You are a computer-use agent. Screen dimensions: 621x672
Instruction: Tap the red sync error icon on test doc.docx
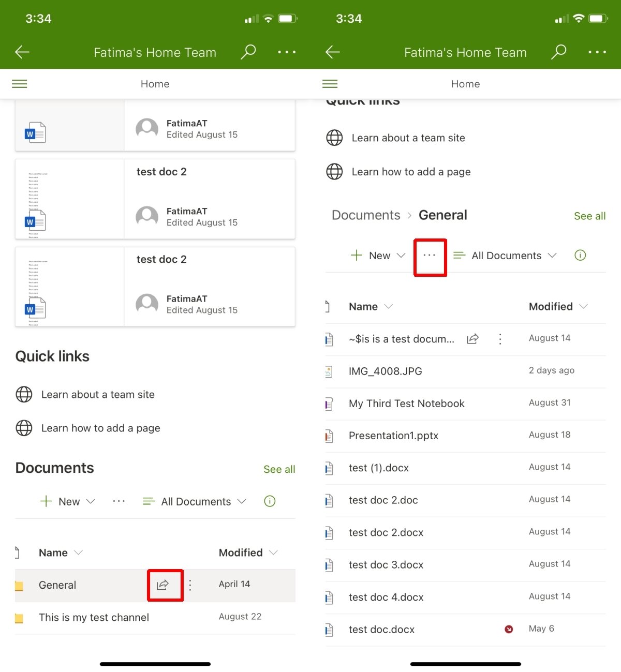click(509, 629)
